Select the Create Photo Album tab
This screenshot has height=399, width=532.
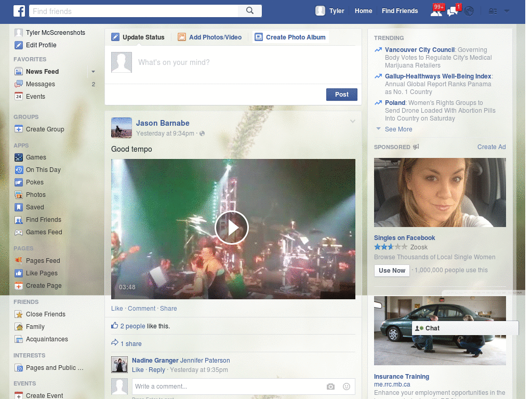click(290, 37)
